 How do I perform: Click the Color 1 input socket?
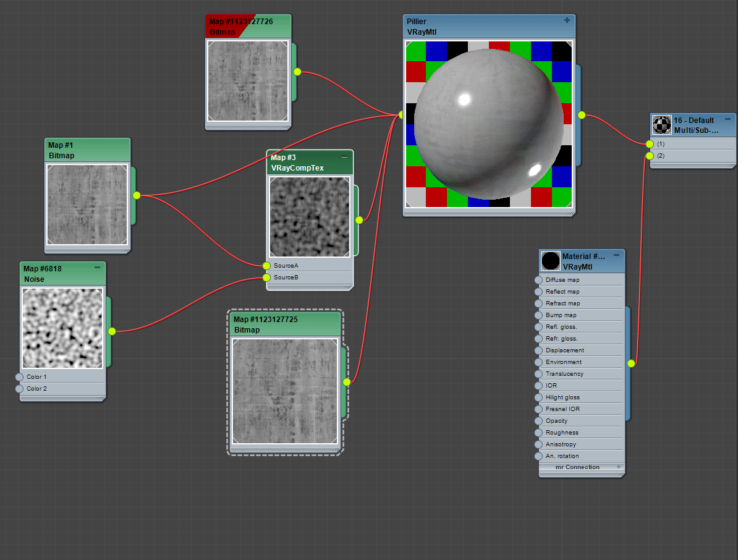coord(19,377)
